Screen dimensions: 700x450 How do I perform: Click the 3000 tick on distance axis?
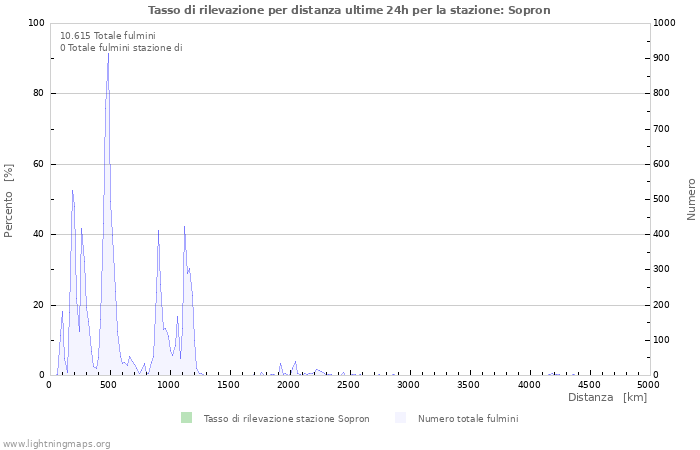(x=408, y=385)
